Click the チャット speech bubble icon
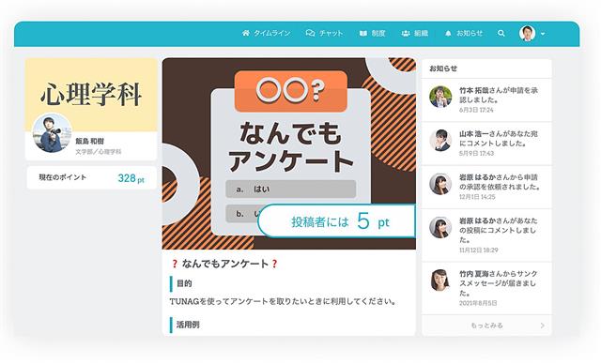 (310, 33)
